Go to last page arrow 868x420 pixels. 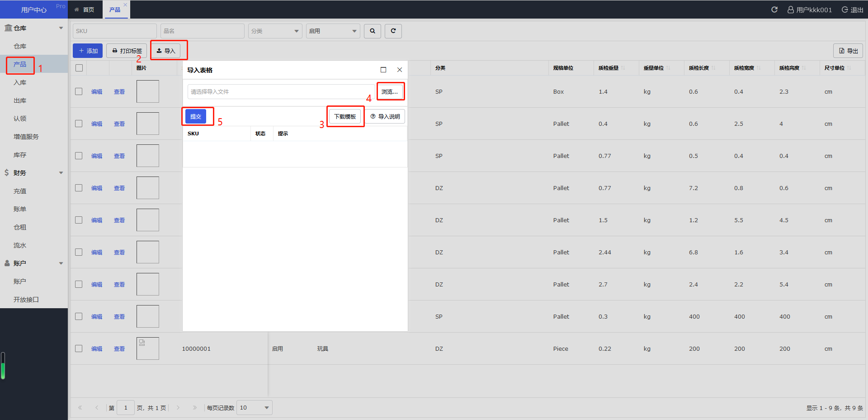tap(194, 408)
